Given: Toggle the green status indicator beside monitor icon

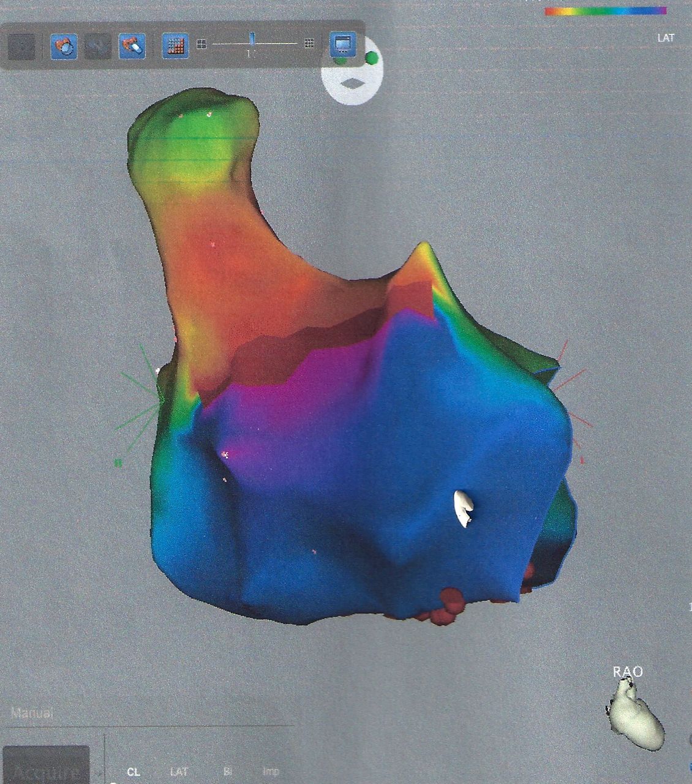Looking at the screenshot, I should pos(373,57).
